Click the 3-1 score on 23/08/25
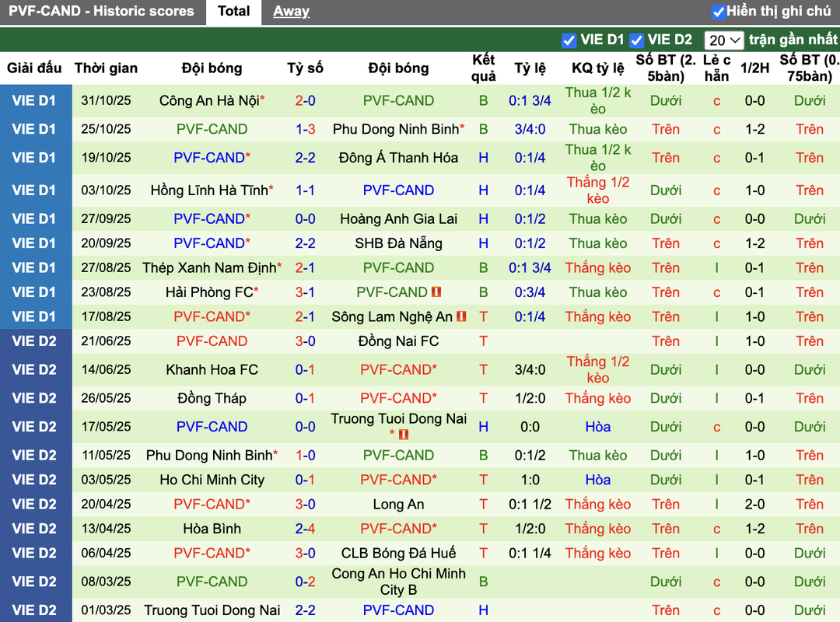 click(306, 292)
